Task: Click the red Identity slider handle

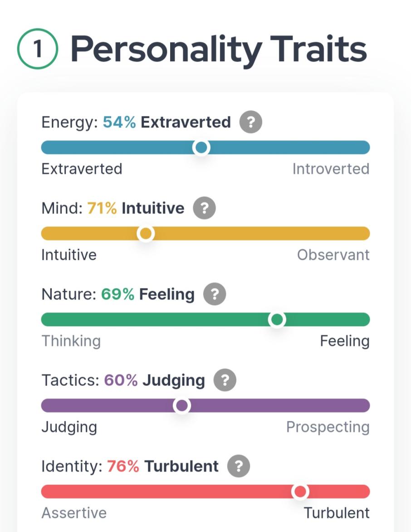Action: point(300,492)
